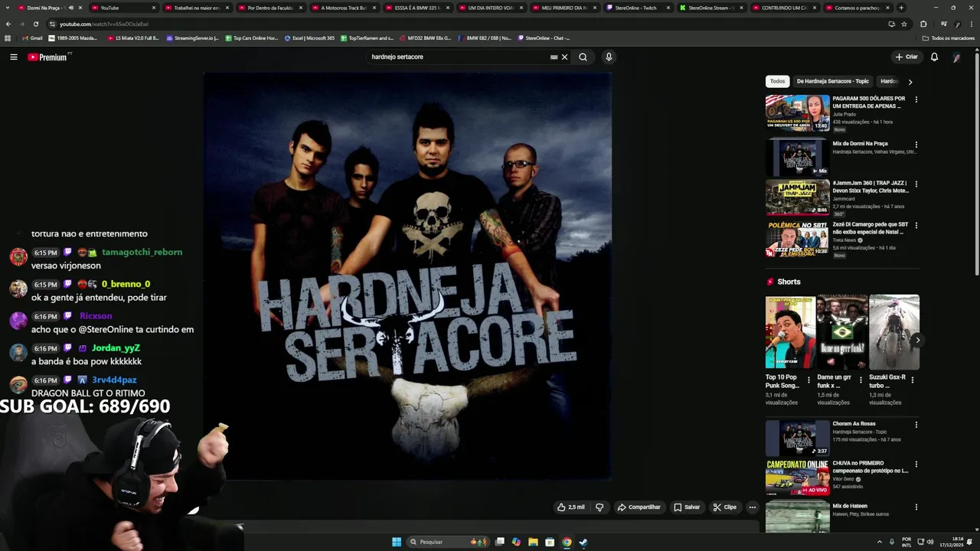Open Choram As Rosas video thumbnail
This screenshot has height=551, width=980.
point(797,438)
